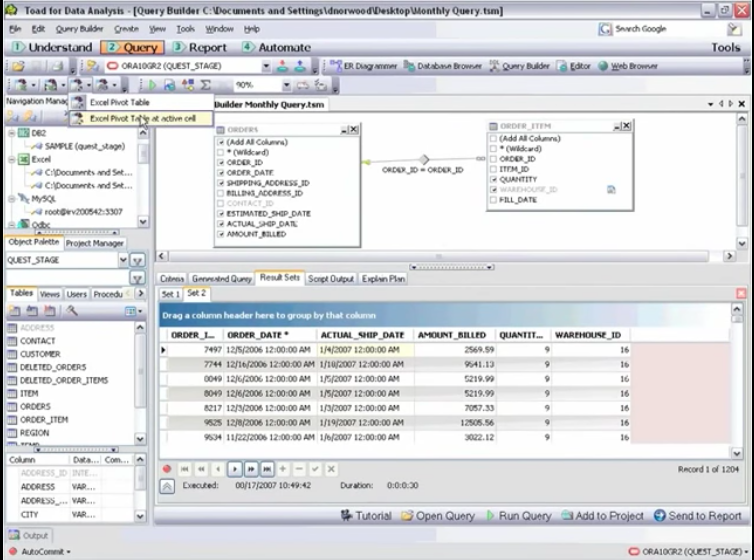This screenshot has height=560, width=754.
Task: Toggle FILL_DATE checkbox in ORDER_ITEM
Action: coord(493,200)
